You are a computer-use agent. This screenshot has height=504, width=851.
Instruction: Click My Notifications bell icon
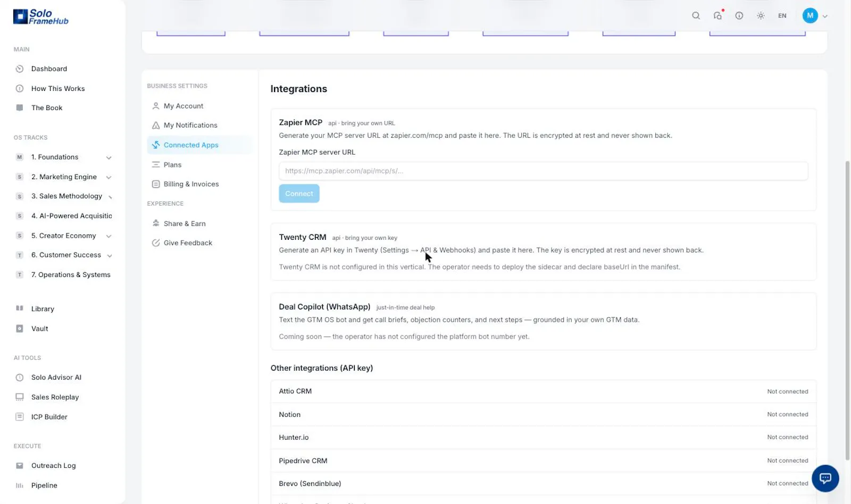[156, 125]
